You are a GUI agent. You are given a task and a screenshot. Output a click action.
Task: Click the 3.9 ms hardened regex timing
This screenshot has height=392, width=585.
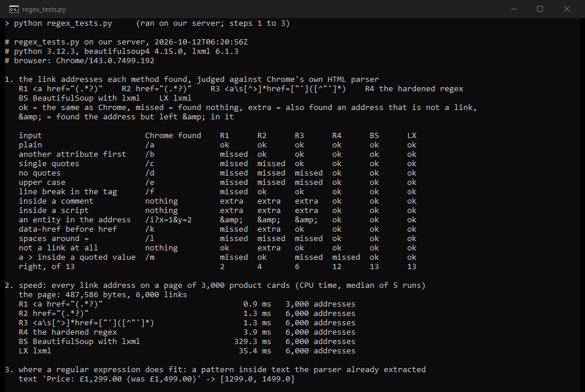pyautogui.click(x=257, y=332)
